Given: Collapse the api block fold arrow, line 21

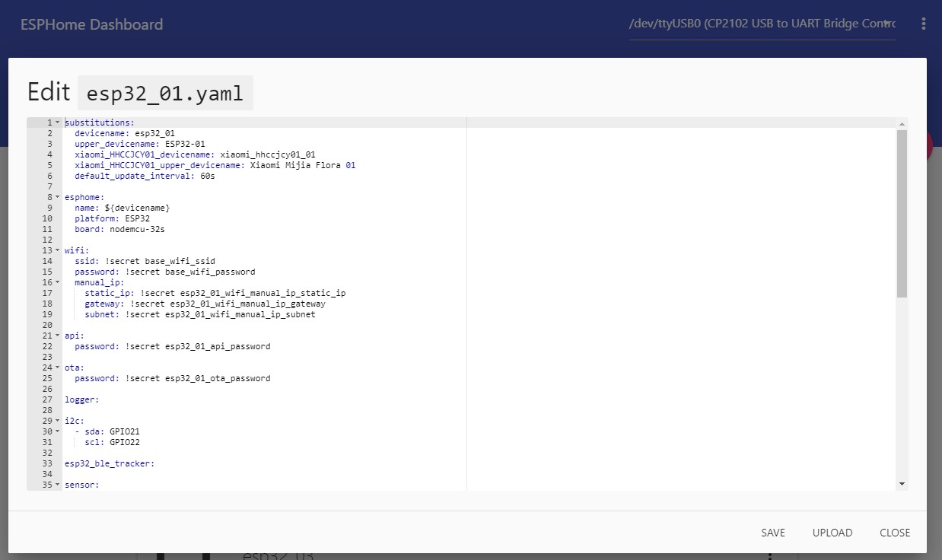Looking at the screenshot, I should 57,336.
